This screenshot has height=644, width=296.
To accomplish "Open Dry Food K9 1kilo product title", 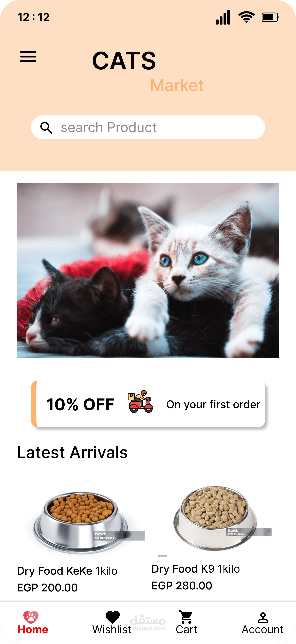I will tap(196, 569).
